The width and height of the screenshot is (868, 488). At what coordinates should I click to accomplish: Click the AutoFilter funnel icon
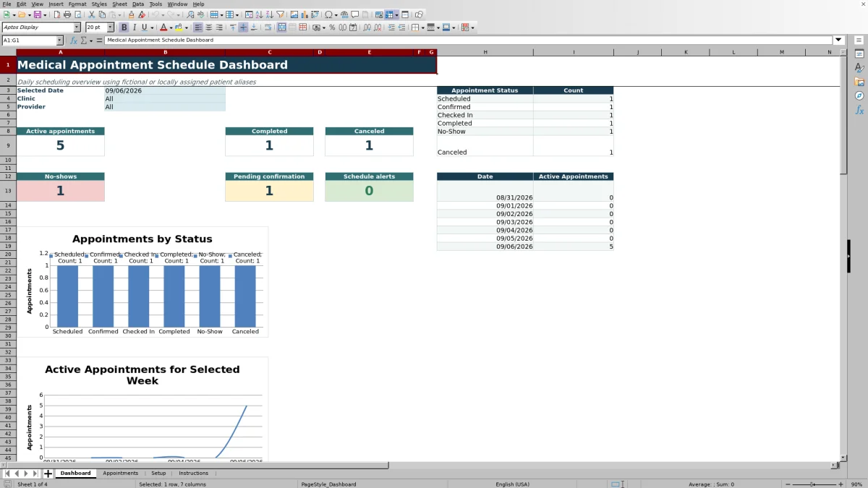pyautogui.click(x=280, y=14)
